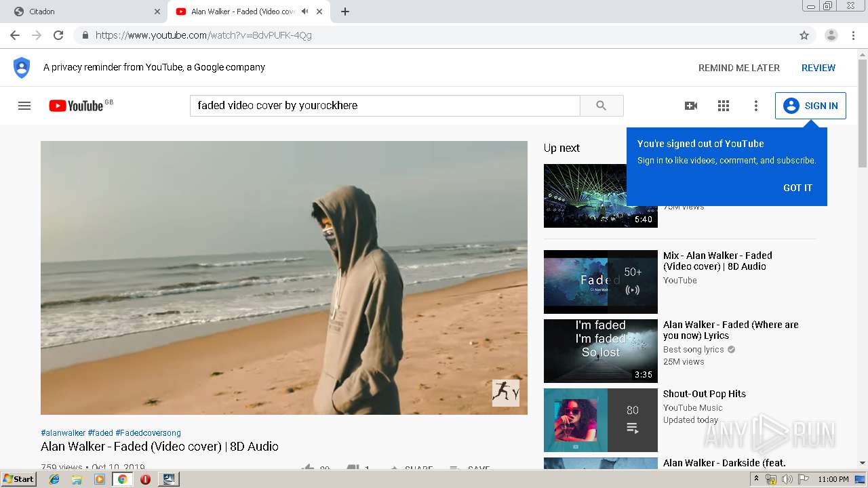The image size is (868, 488).
Task: Open the Alan Walker - Darkside video
Action: click(724, 463)
